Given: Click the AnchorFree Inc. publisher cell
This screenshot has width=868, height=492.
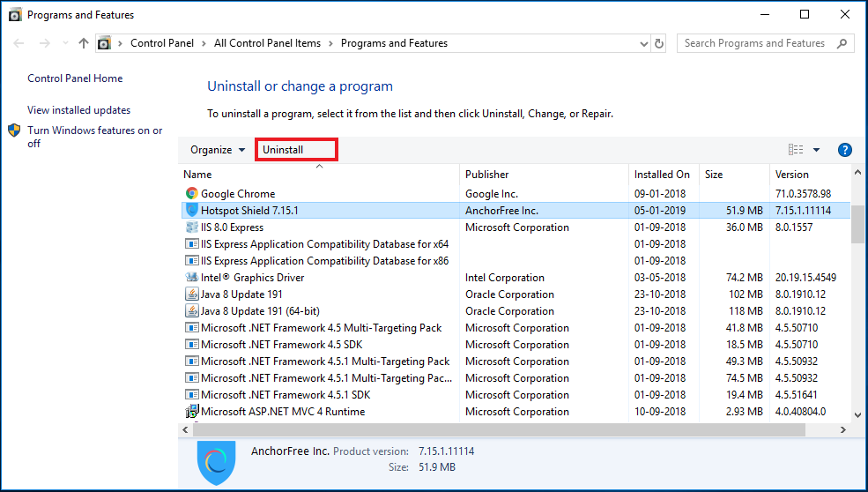Looking at the screenshot, I should coord(501,211).
